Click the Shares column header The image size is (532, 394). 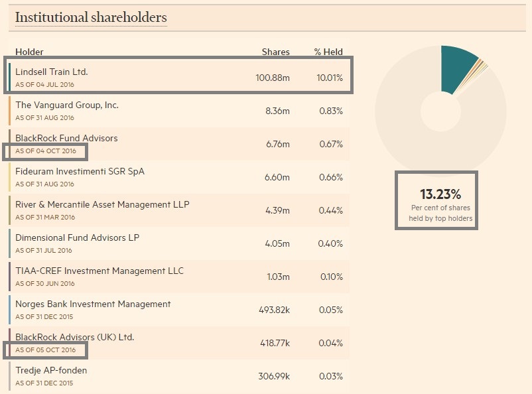point(275,52)
